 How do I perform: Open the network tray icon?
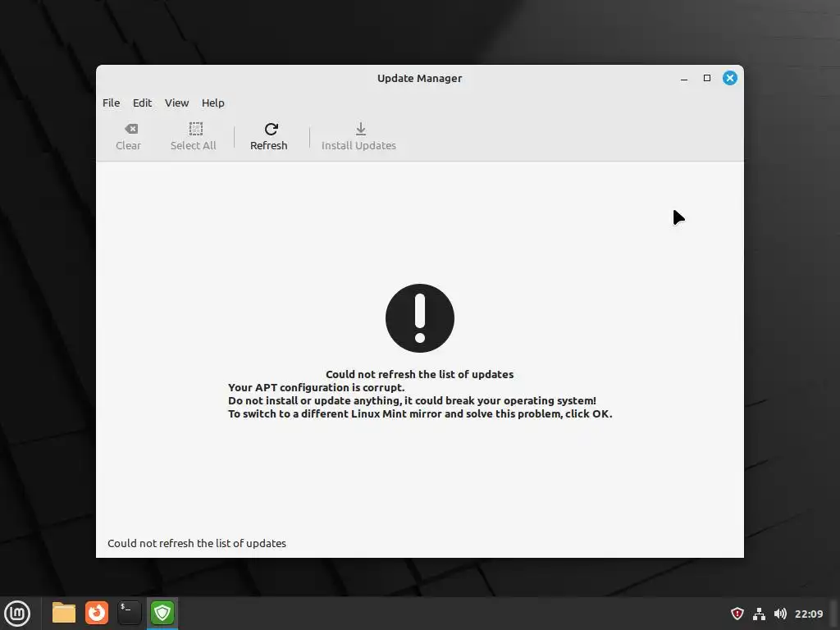coord(759,614)
